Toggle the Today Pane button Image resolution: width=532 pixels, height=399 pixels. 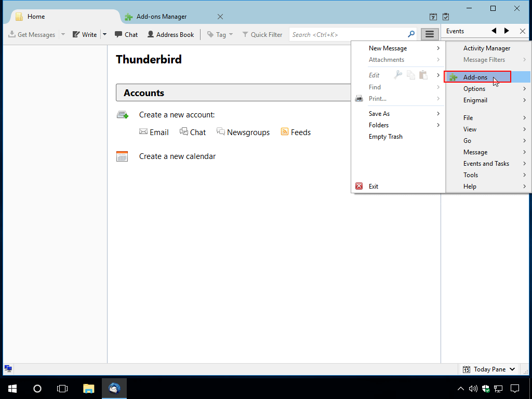489,369
